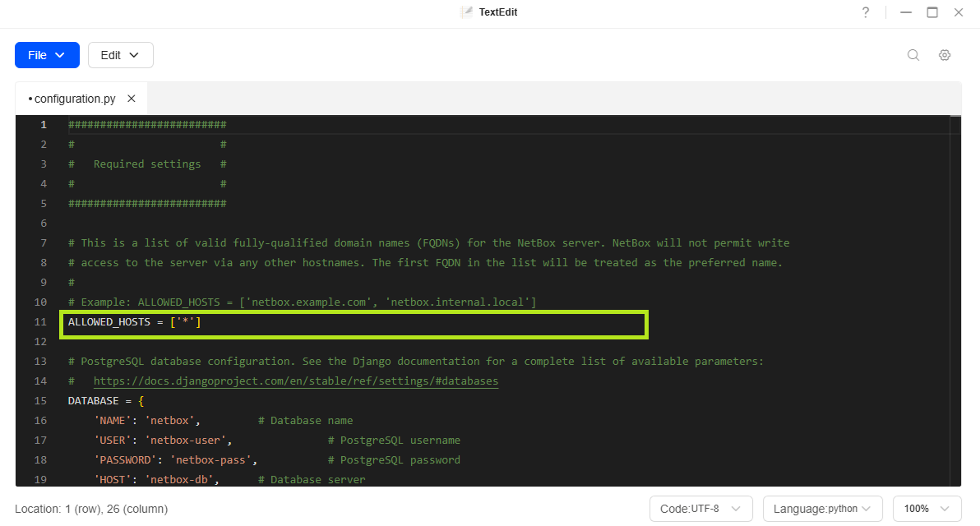Open the Edit dropdown menu

click(x=120, y=55)
